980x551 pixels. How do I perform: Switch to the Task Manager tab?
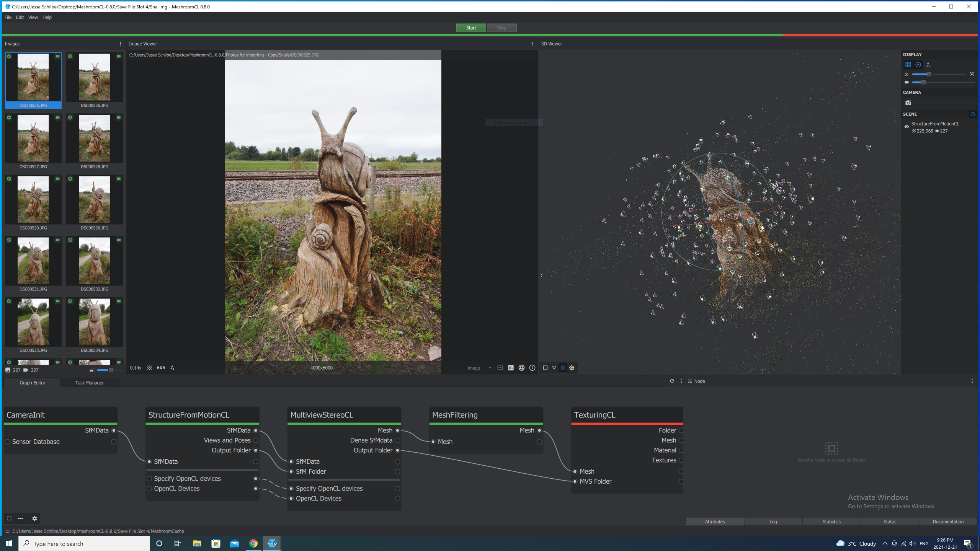click(89, 383)
